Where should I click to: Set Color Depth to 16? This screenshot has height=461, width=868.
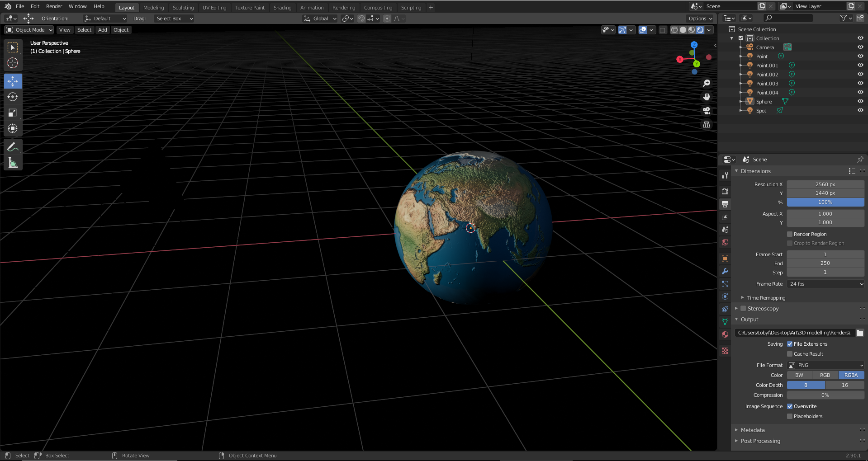pyautogui.click(x=845, y=385)
